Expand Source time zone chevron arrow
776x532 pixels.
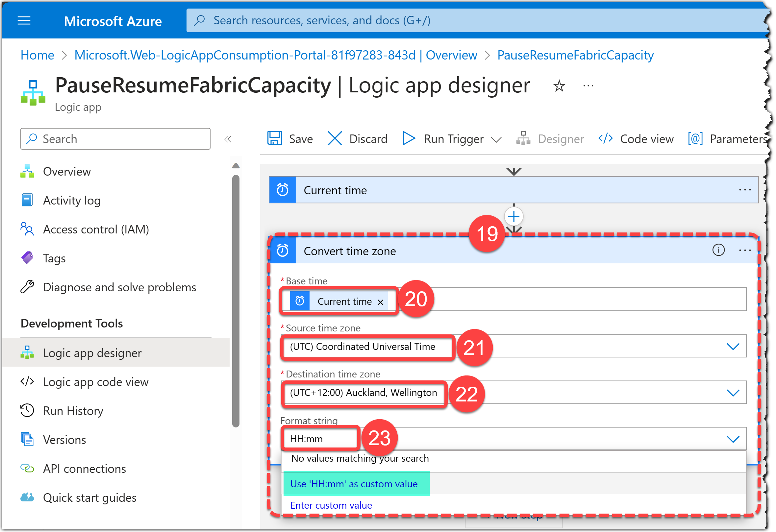(x=734, y=347)
